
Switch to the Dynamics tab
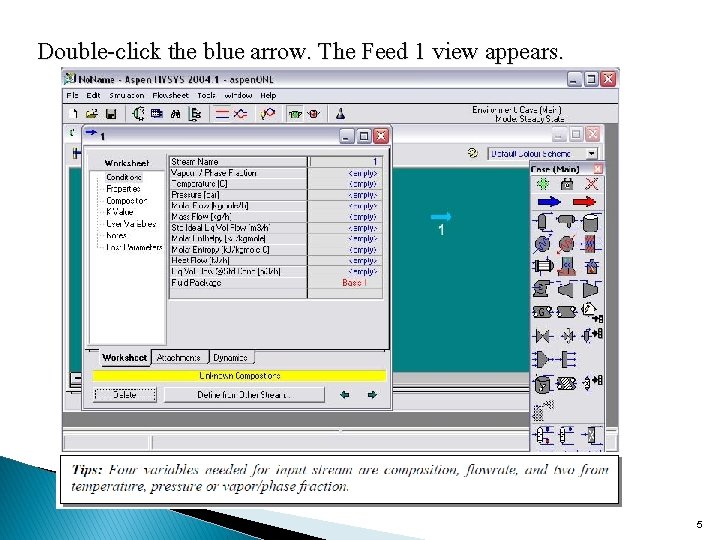tap(231, 357)
